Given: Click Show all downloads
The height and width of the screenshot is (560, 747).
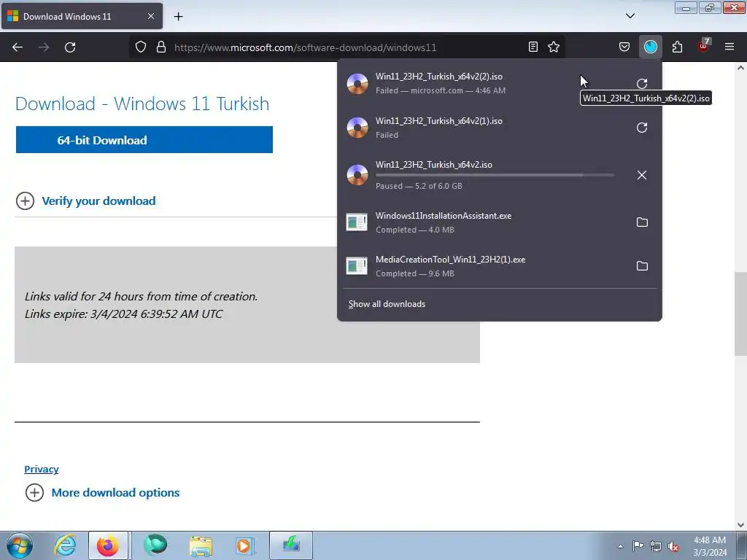Looking at the screenshot, I should point(387,304).
